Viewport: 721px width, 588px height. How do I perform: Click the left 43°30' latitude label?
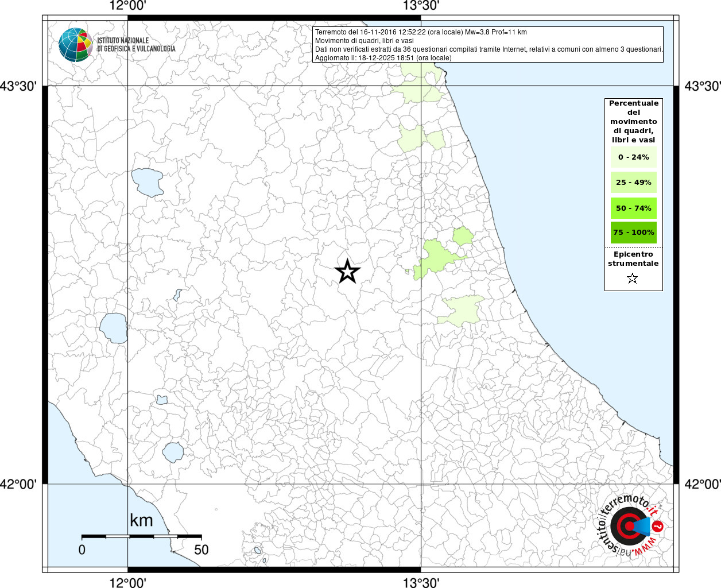click(x=18, y=86)
